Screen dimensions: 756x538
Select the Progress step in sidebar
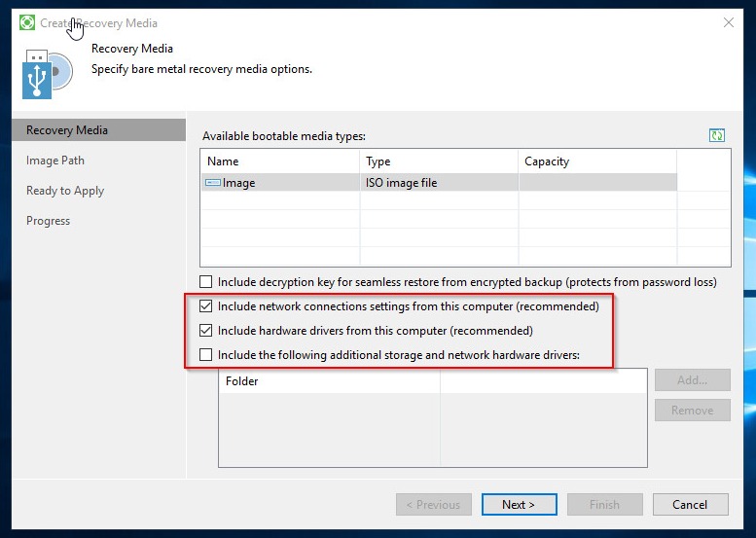[49, 221]
